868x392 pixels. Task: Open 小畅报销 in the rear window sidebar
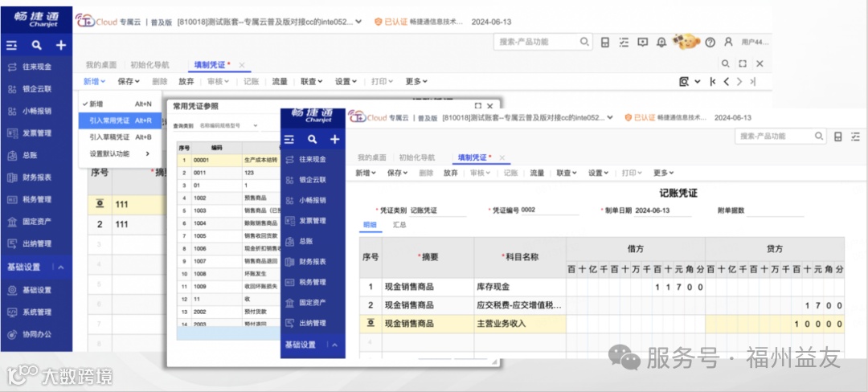(x=36, y=111)
